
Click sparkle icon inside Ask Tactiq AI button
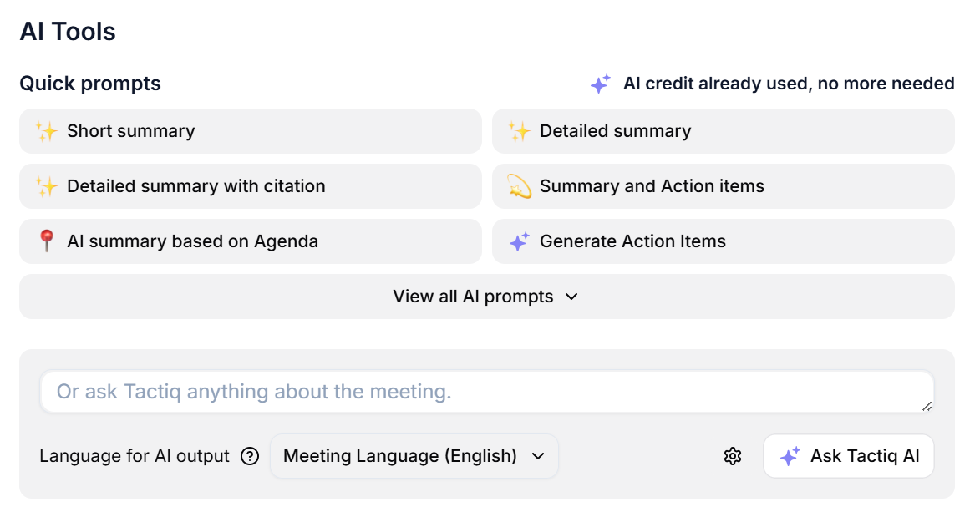[x=790, y=456]
